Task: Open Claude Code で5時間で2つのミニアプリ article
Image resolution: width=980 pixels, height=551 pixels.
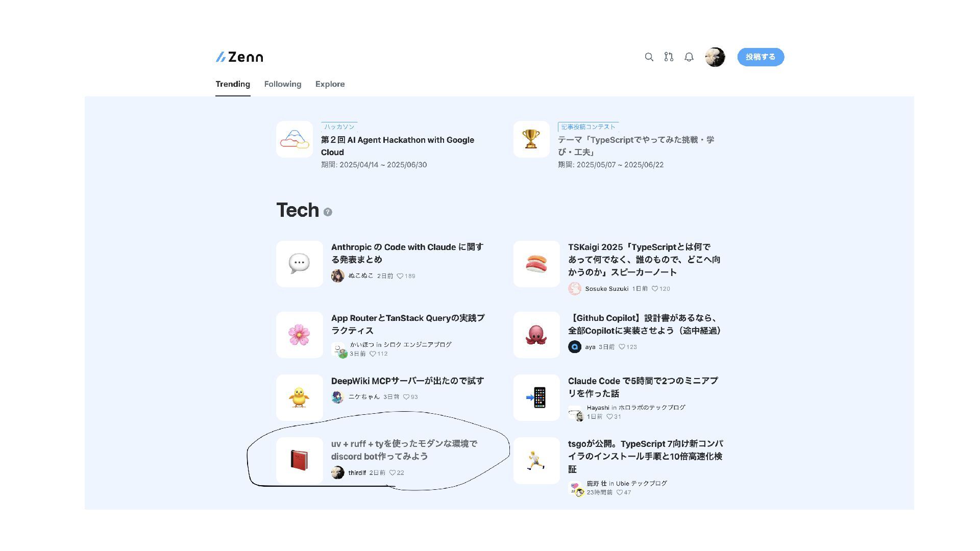Action: [x=643, y=387]
